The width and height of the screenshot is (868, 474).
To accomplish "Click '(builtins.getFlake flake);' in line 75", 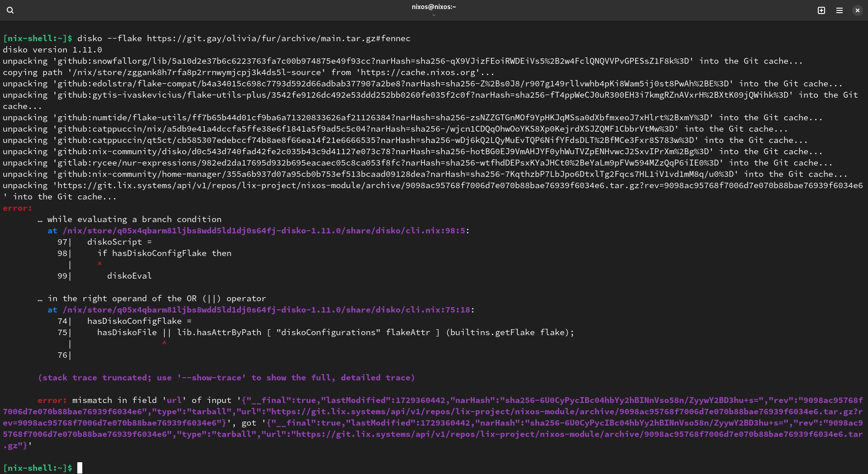I will point(510,332).
